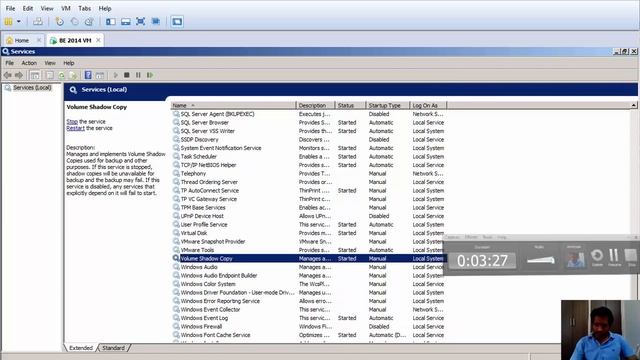
Task: Toggle the thumbnail bar view icon
Action: (126, 22)
